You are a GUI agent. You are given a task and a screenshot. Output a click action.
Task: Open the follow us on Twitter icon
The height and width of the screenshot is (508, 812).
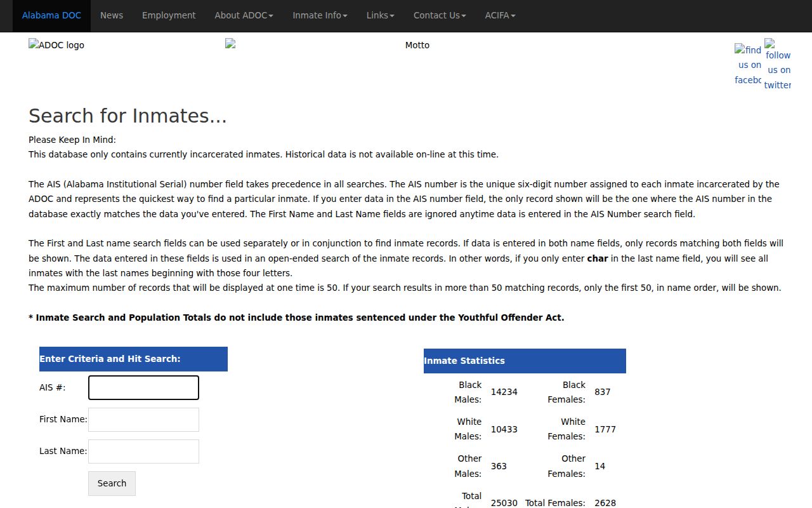point(778,65)
